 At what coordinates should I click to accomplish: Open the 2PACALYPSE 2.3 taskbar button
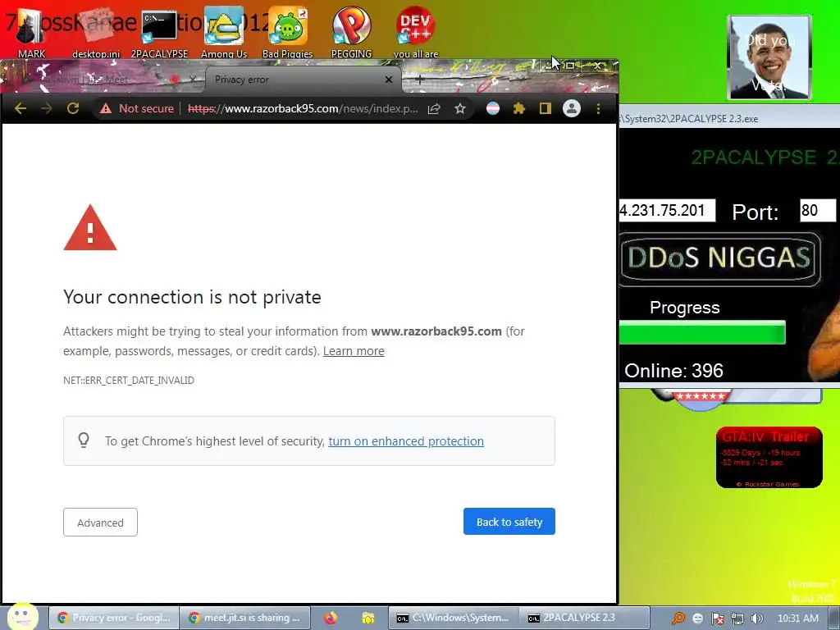(584, 618)
